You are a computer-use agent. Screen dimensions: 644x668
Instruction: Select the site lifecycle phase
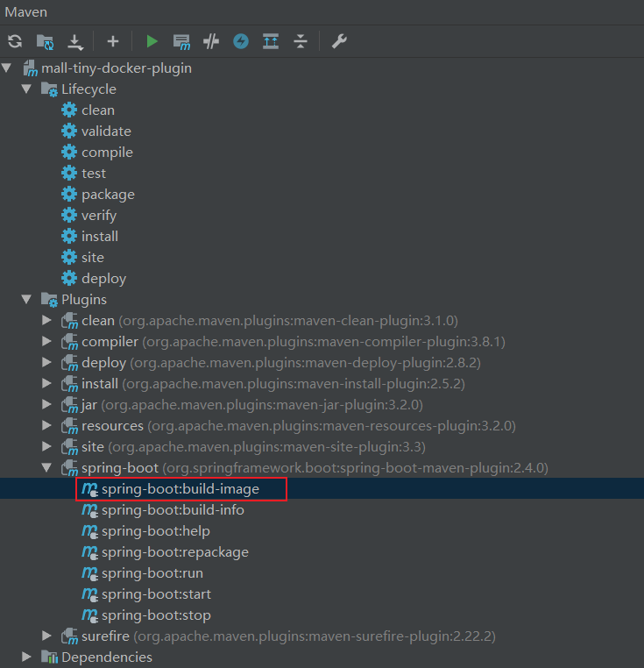point(92,258)
